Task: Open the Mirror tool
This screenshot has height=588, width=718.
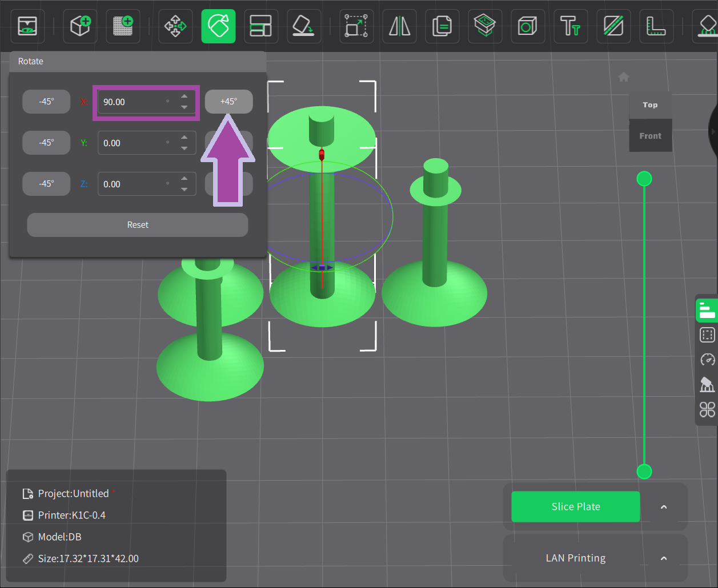Action: 399,26
